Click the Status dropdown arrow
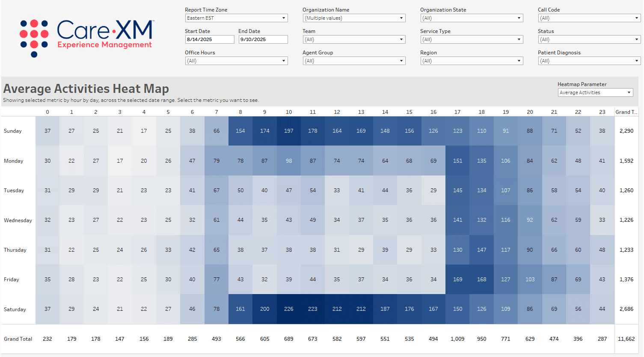The width and height of the screenshot is (644, 357). 637,39
